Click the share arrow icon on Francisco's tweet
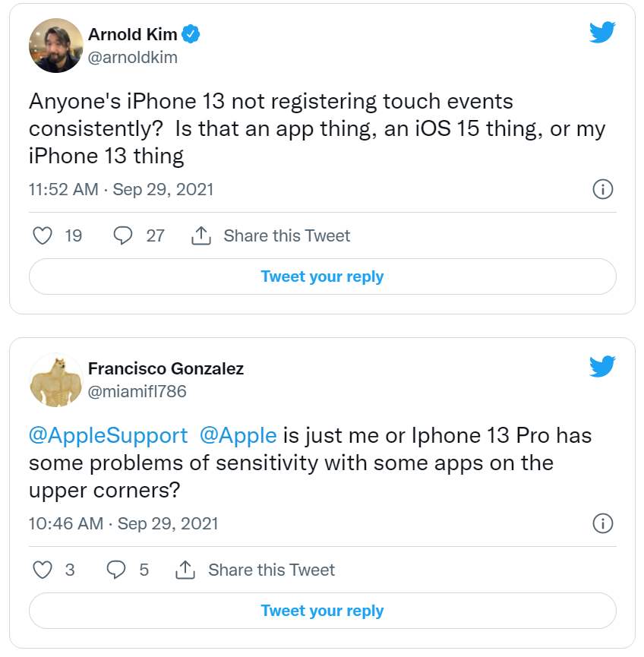This screenshot has width=644, height=657. coord(186,570)
